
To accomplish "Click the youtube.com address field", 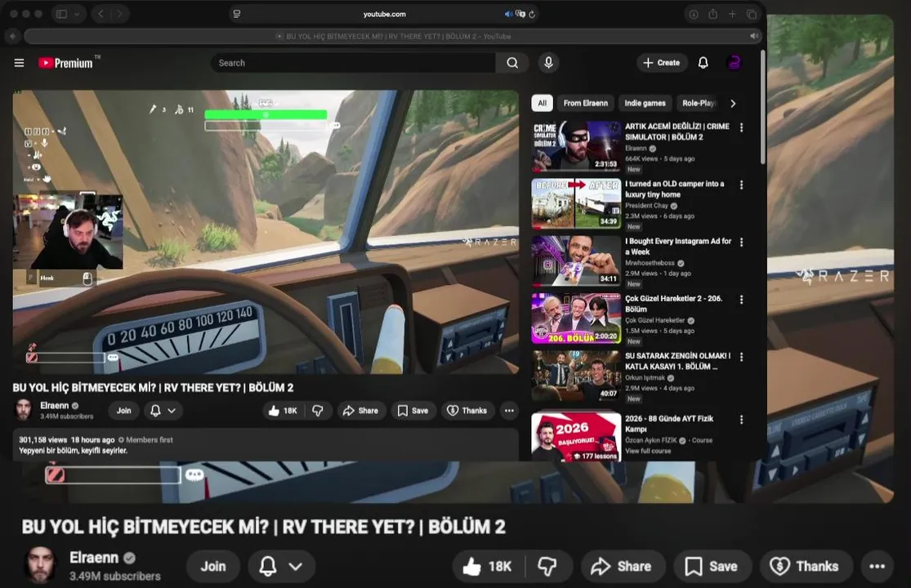I will (384, 14).
